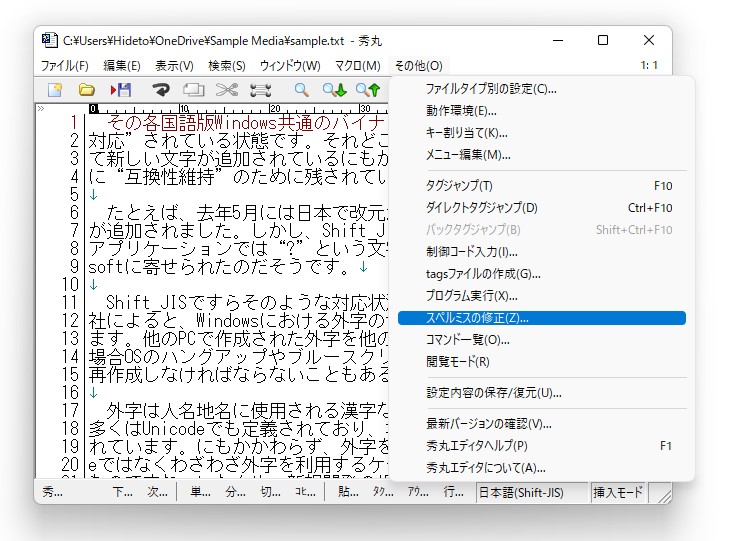Open 設定内容の保存/復元(U)... item
The height and width of the screenshot is (541, 730).
pyautogui.click(x=542, y=393)
